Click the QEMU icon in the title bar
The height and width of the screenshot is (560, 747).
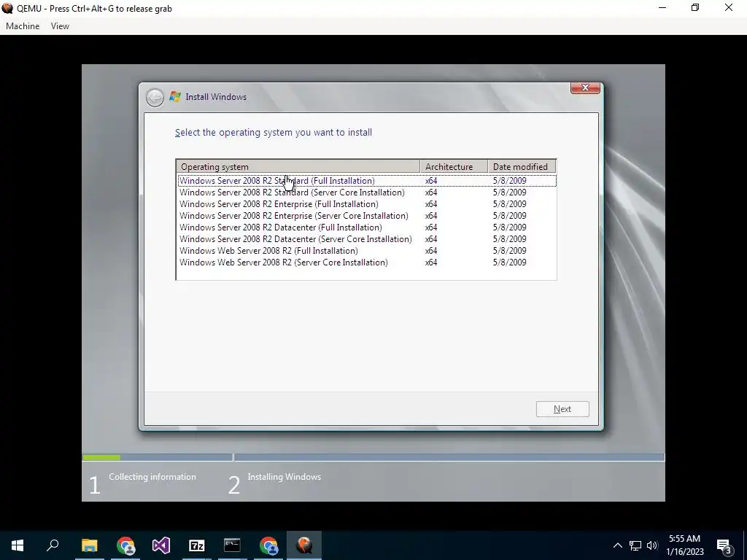(7, 8)
